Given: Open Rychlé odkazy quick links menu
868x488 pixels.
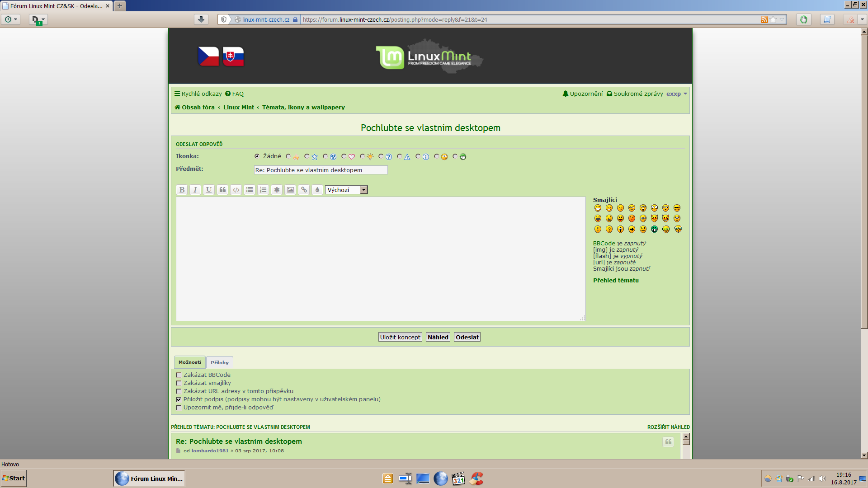Looking at the screenshot, I should [x=198, y=94].
